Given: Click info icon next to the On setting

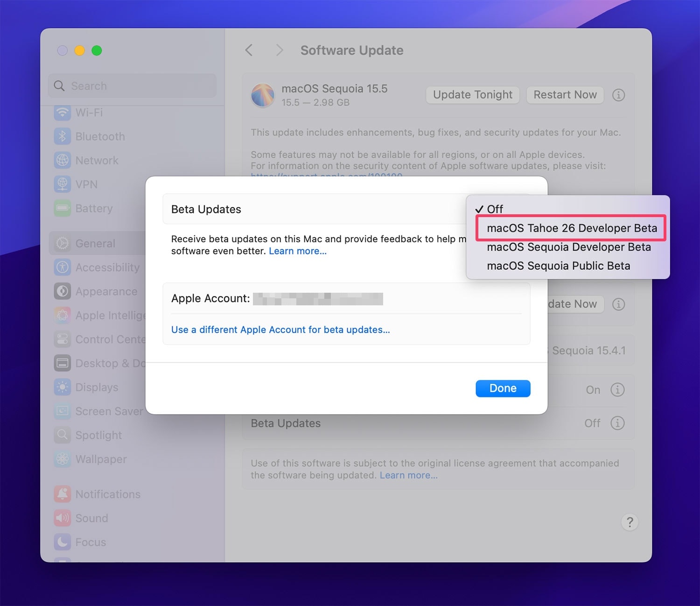Looking at the screenshot, I should pos(617,389).
